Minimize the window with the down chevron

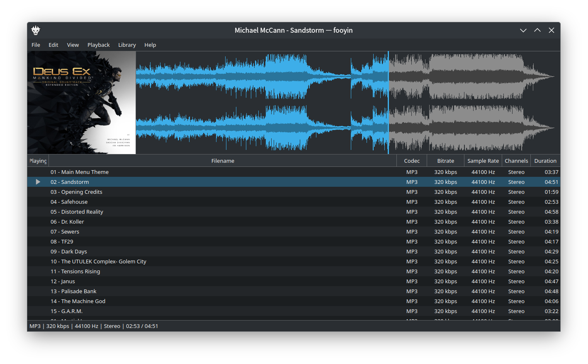[x=523, y=30]
